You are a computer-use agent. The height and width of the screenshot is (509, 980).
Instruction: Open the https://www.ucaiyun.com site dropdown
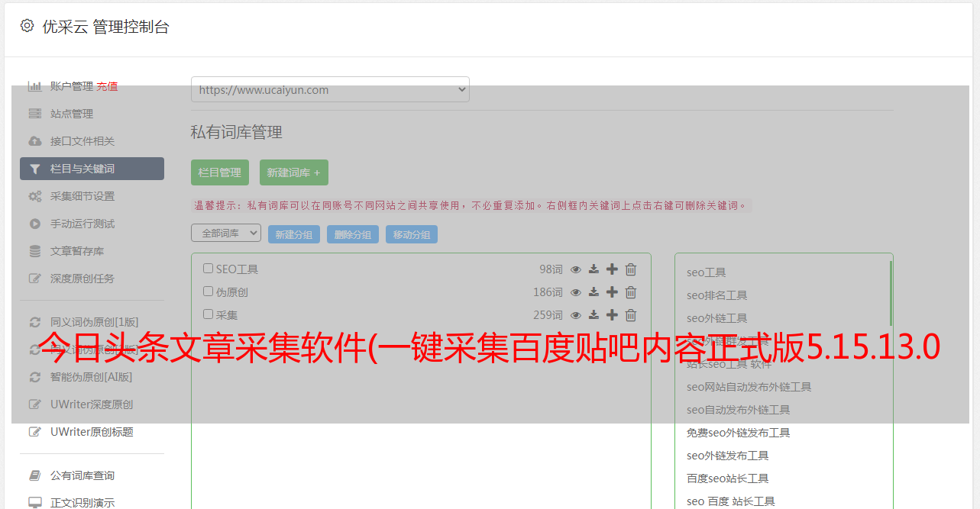330,89
